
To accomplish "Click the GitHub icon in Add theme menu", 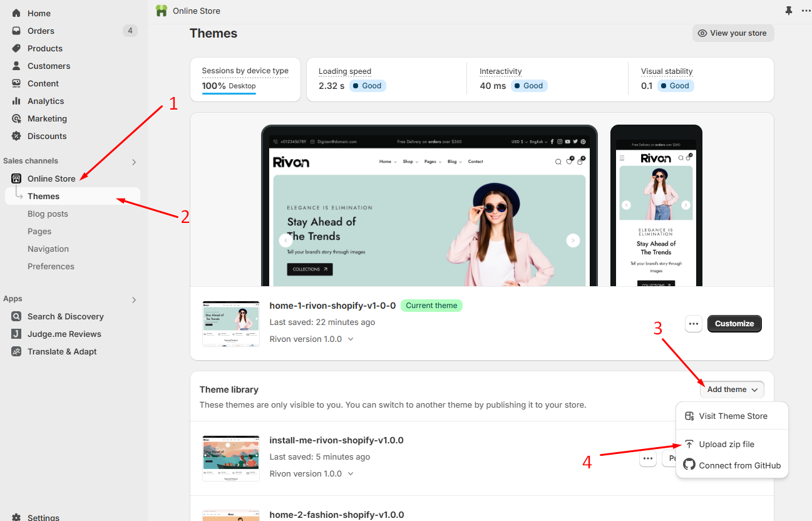I will coord(689,465).
